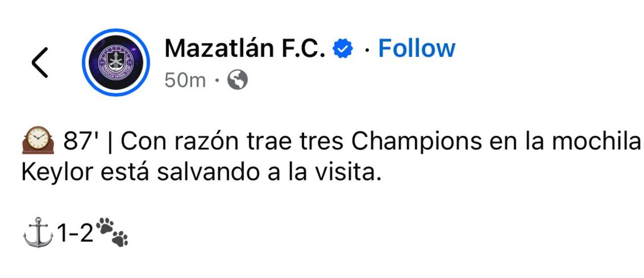Click the anchor emoji

(38, 232)
